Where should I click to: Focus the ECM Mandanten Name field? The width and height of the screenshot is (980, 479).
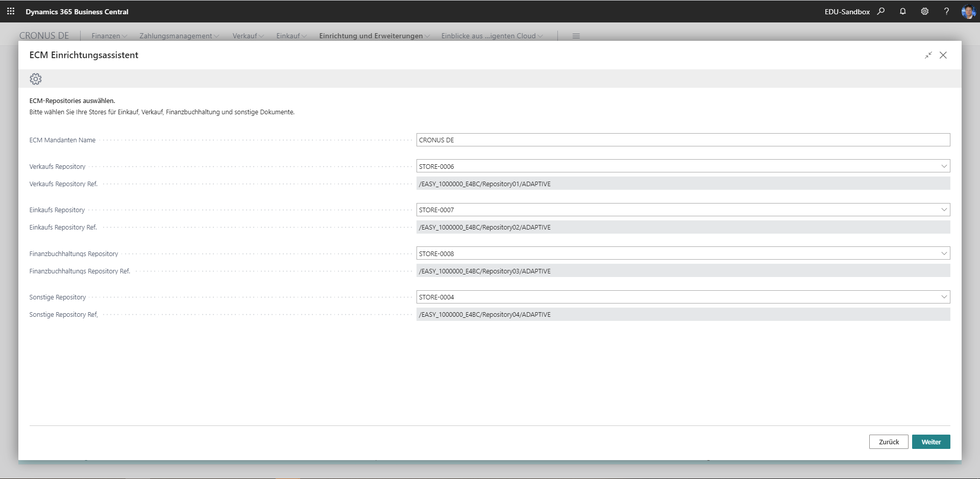pos(683,140)
